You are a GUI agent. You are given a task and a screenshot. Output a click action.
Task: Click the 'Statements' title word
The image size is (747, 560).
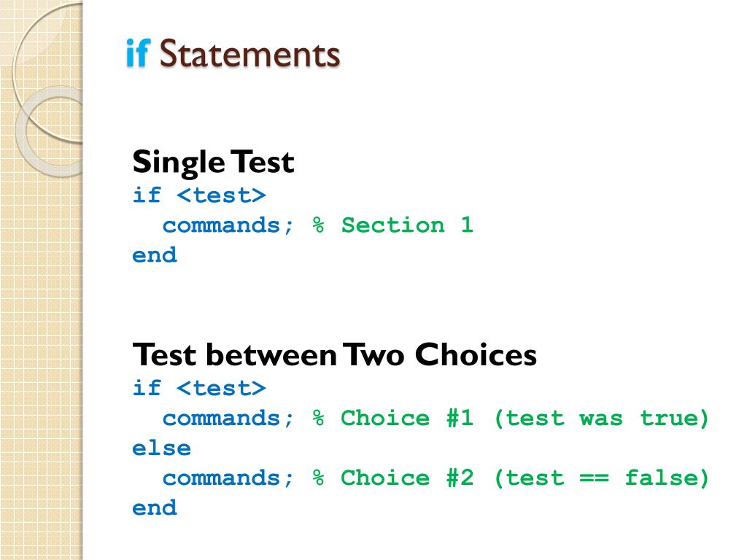coord(249,54)
